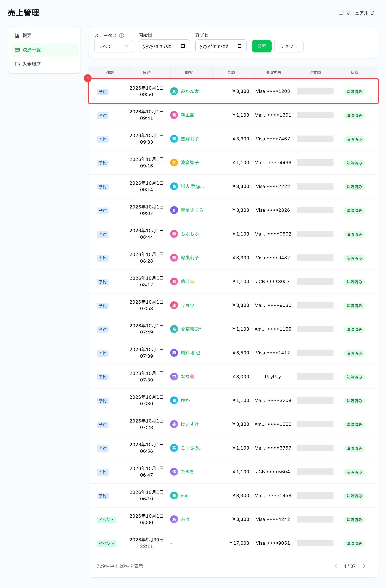Select 概要 in the sidebar
Screen dimensions: 386x588
(44, 36)
